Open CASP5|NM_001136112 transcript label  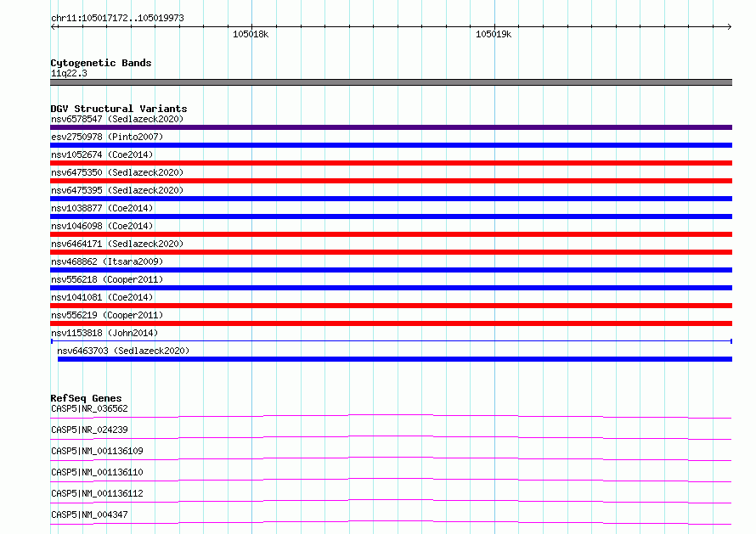[x=97, y=493]
